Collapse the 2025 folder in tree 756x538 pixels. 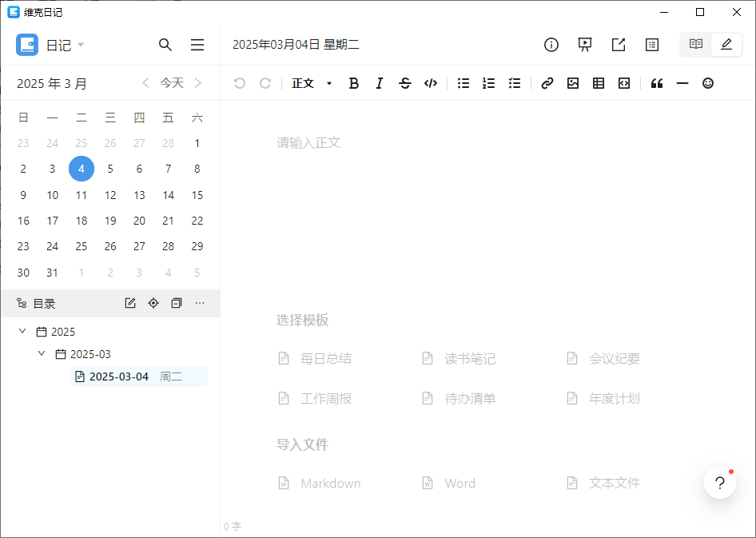(22, 331)
